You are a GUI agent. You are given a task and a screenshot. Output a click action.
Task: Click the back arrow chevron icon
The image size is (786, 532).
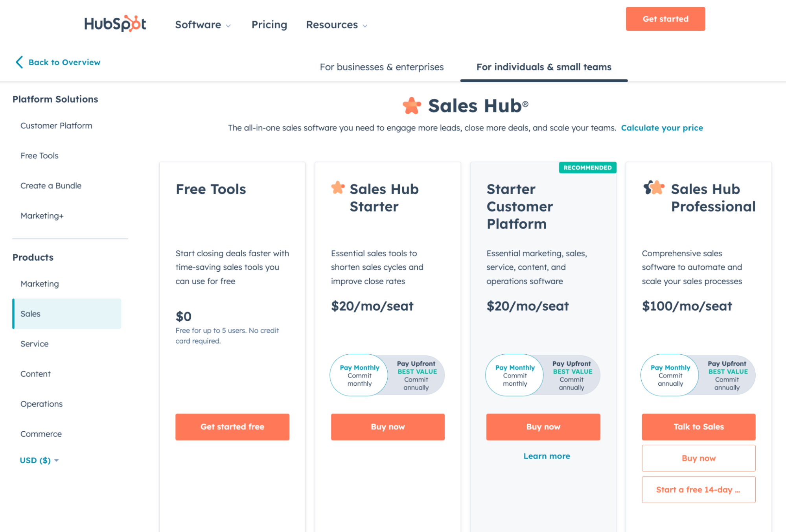click(x=19, y=62)
